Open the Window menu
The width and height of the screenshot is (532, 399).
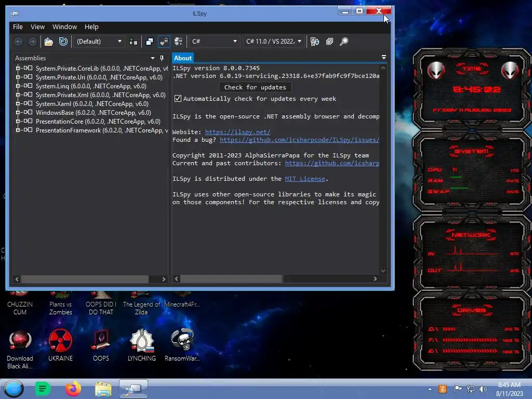pyautogui.click(x=64, y=27)
